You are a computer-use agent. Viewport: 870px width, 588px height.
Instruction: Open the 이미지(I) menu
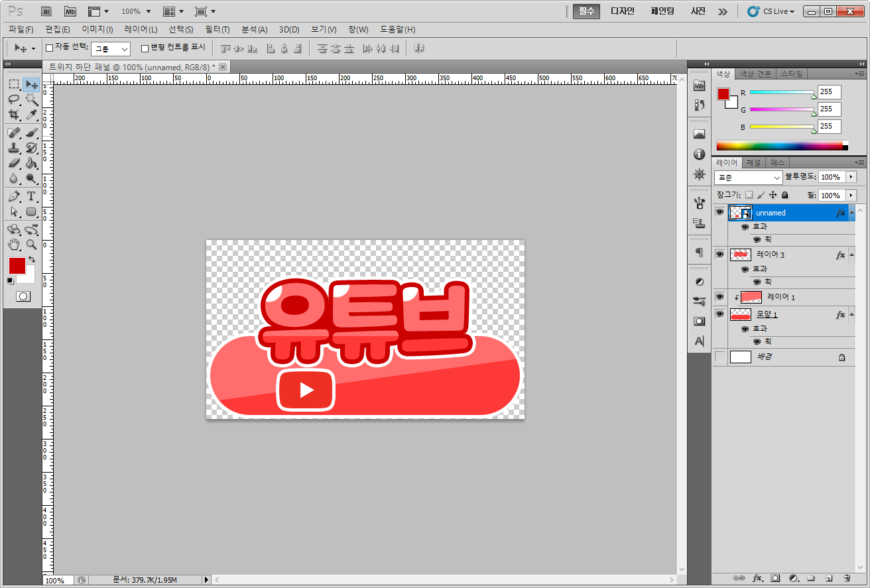point(97,30)
